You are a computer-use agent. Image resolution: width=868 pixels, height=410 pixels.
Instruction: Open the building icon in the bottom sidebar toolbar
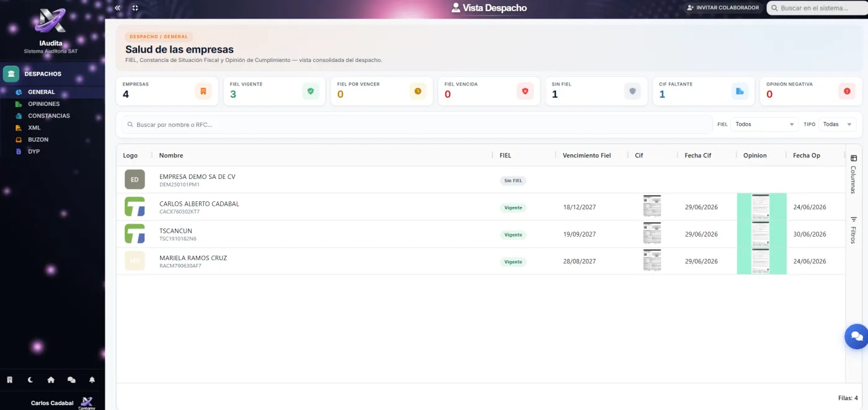pos(10,380)
